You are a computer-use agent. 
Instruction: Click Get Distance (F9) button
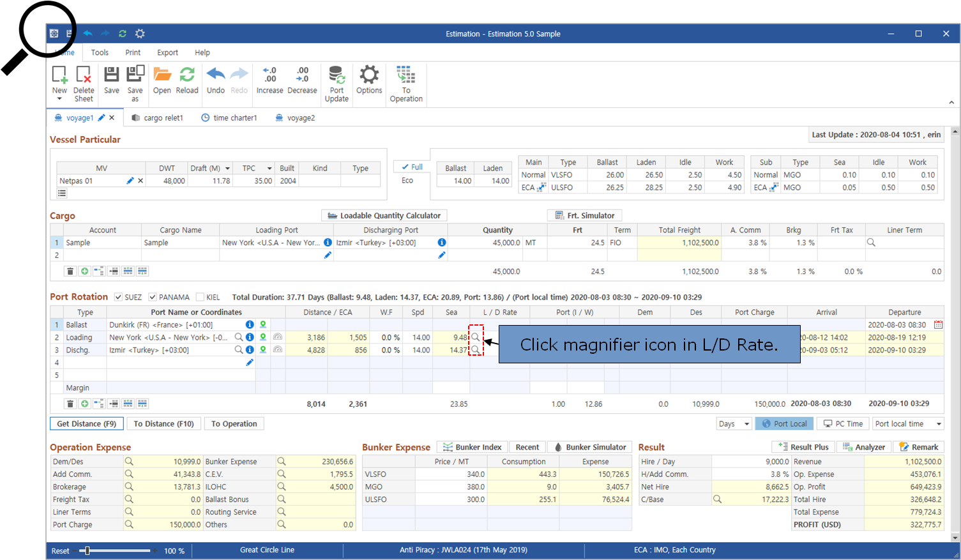coord(86,423)
